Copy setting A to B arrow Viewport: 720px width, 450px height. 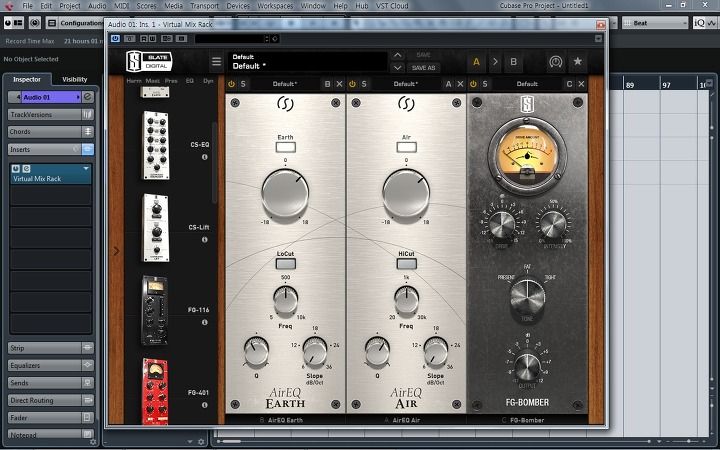495,62
